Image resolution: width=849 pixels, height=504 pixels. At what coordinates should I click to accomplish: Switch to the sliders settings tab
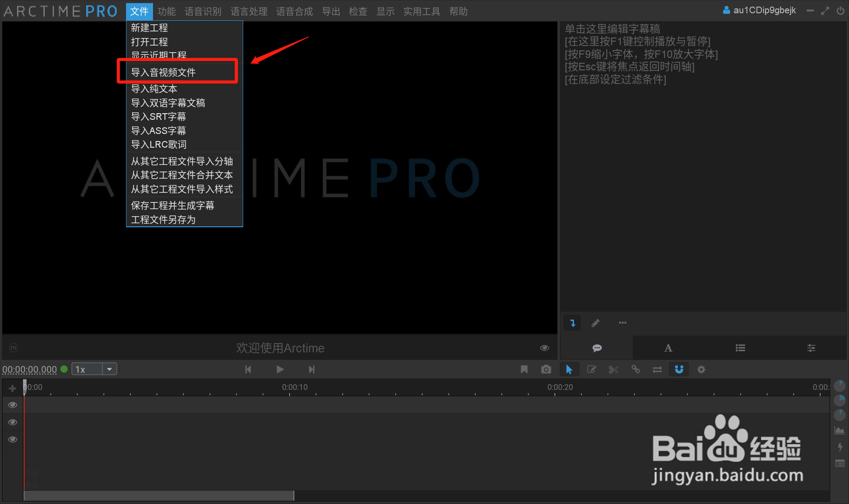tap(811, 348)
